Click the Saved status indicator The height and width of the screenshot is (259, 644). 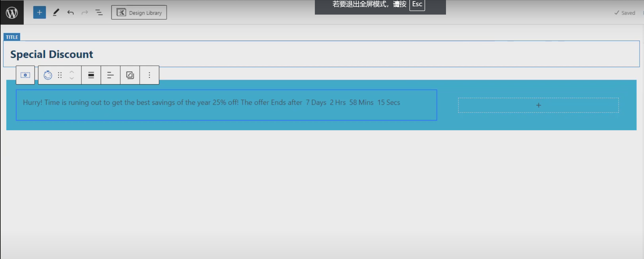625,13
